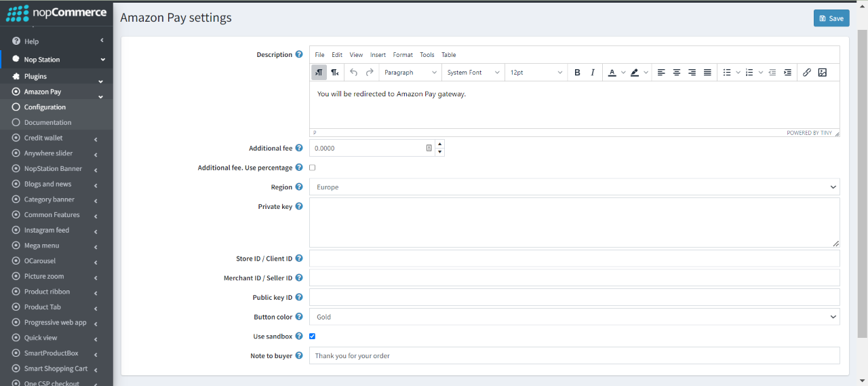Open the Table menu in editor

tap(449, 55)
